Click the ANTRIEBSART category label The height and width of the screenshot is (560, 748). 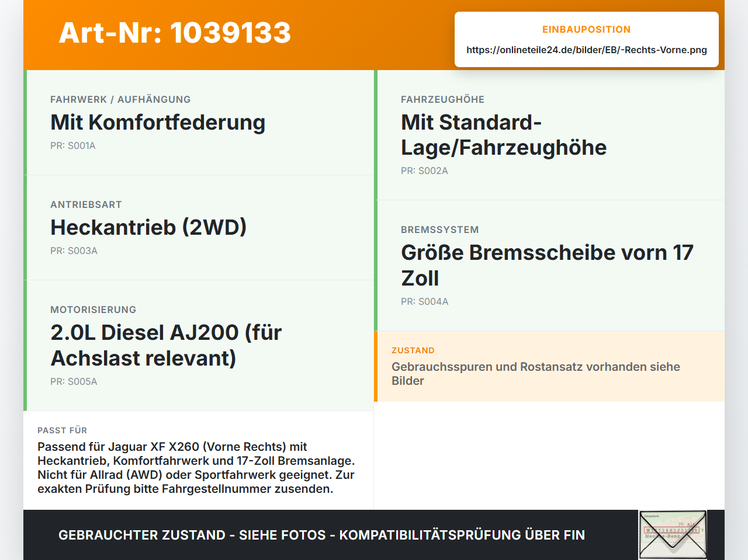tap(86, 204)
